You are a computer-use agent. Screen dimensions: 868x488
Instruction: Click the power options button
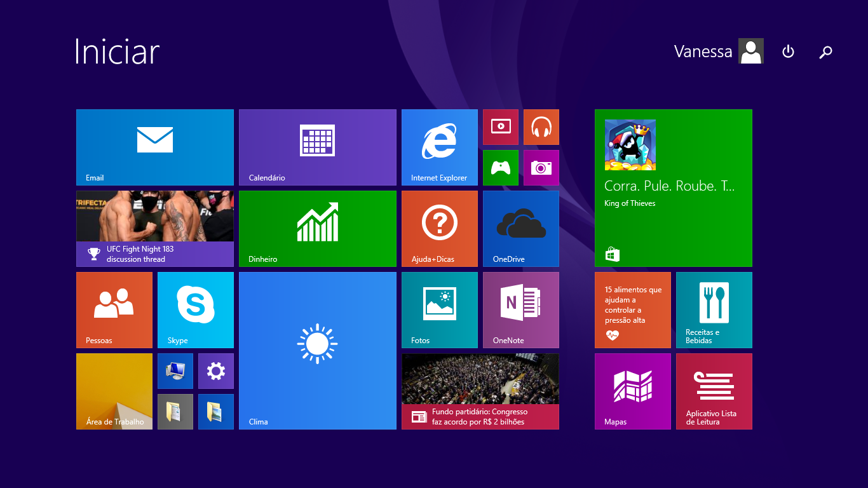(788, 51)
